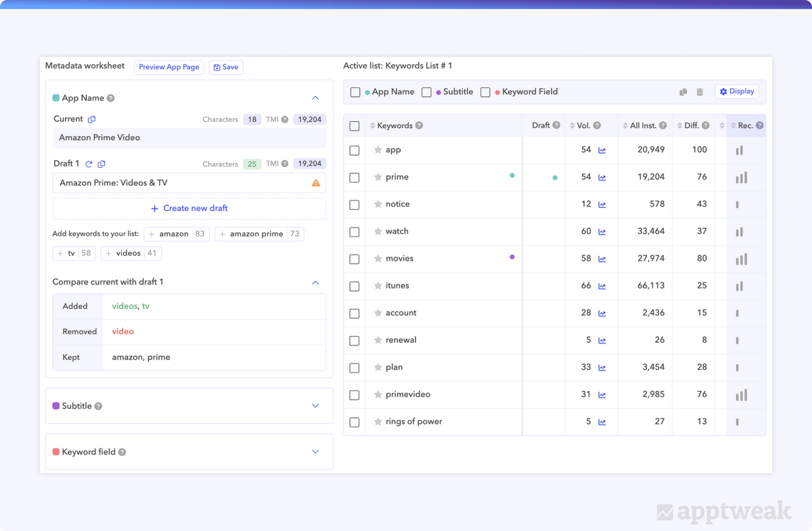Click the help icon next to Keyword field section
The width and height of the screenshot is (812, 531).
[x=122, y=452]
